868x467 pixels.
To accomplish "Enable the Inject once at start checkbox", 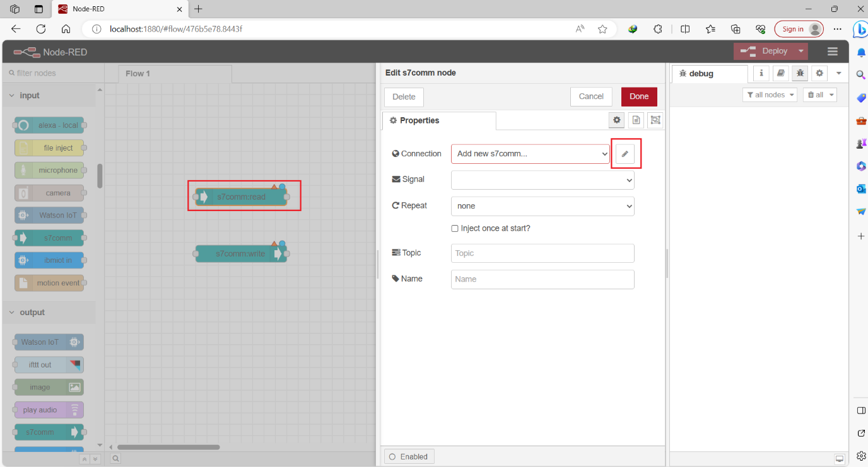I will pyautogui.click(x=455, y=228).
